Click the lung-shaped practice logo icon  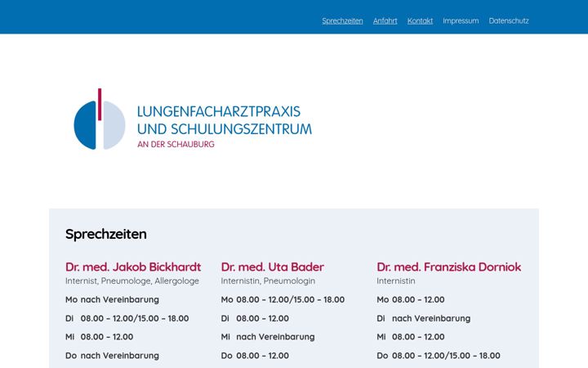100,119
